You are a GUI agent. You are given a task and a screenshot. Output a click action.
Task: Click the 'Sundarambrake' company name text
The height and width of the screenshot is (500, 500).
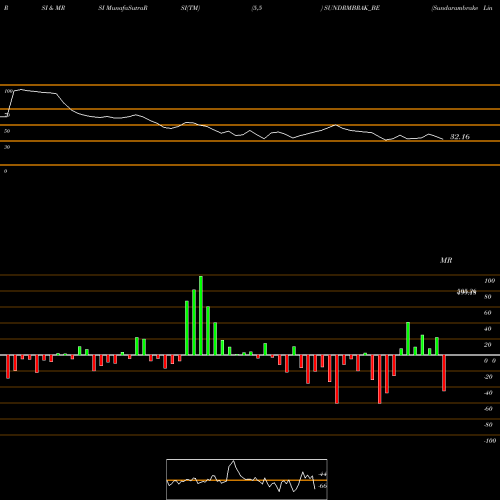(x=455, y=8)
